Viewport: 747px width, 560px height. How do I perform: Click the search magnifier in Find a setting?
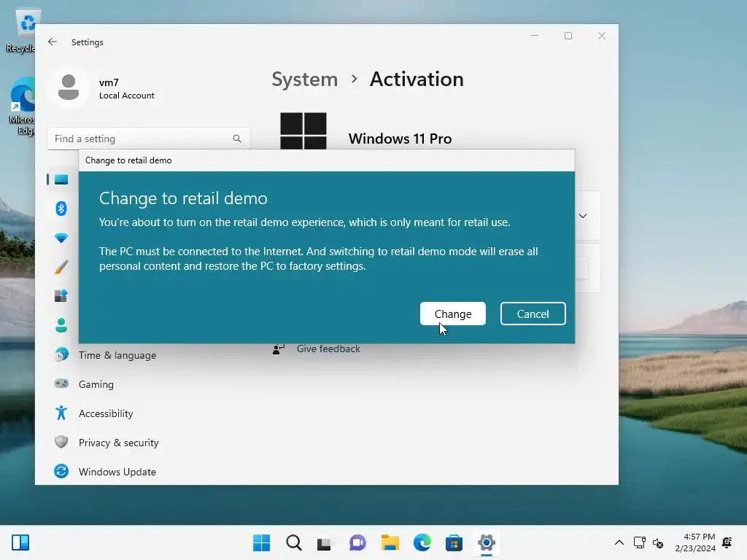click(237, 139)
